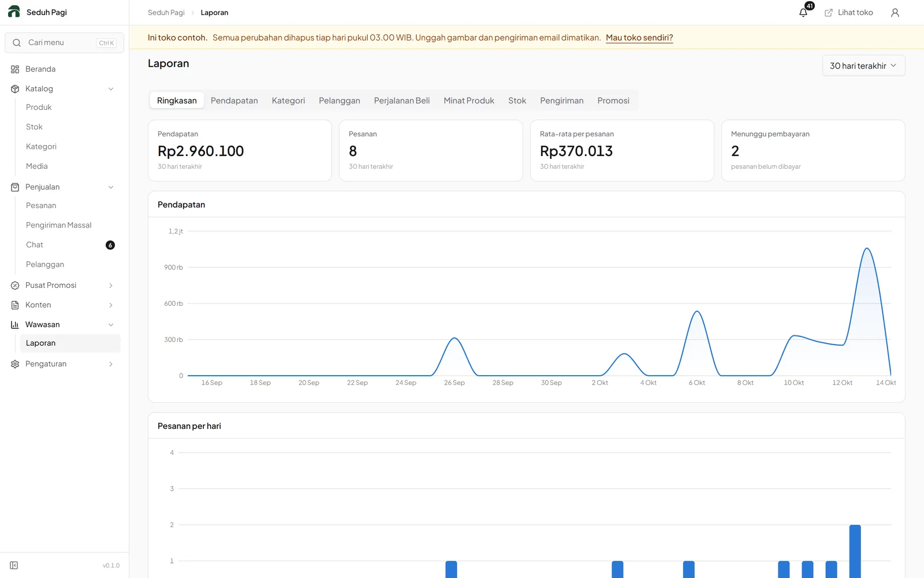Click the Rp370.013 average order value

pos(576,151)
